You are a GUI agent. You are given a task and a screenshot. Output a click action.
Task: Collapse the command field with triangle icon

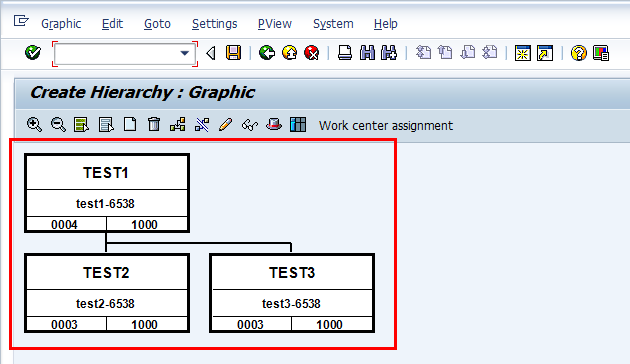coord(211,53)
